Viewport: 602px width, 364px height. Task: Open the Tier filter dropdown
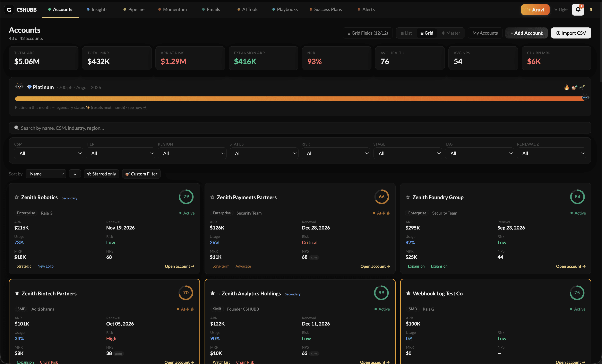120,153
